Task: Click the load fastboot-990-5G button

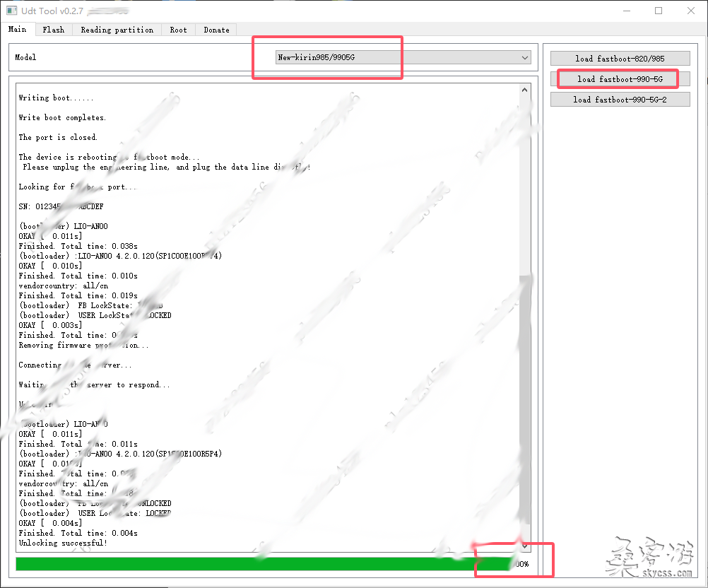Action: pyautogui.click(x=619, y=79)
